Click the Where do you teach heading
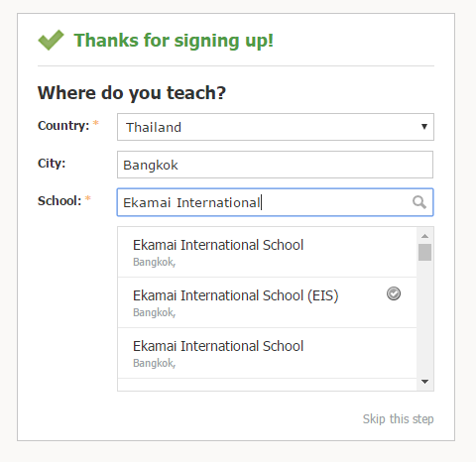476x462 pixels. point(132,93)
